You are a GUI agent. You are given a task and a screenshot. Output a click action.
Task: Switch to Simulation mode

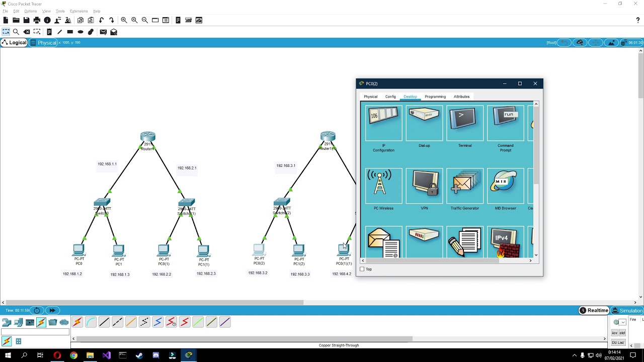(627, 310)
